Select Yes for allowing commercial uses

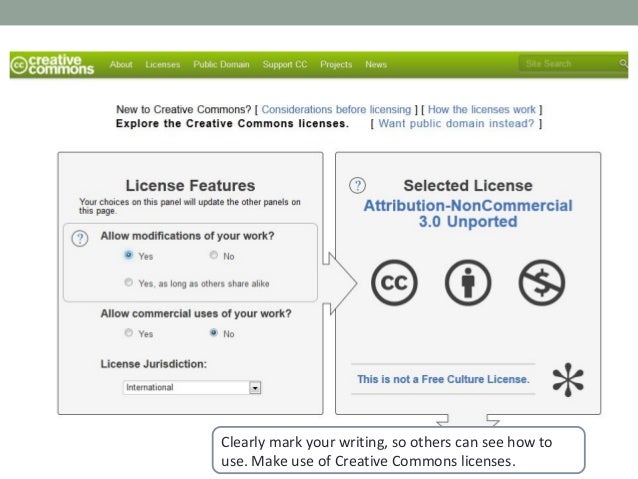[129, 333]
